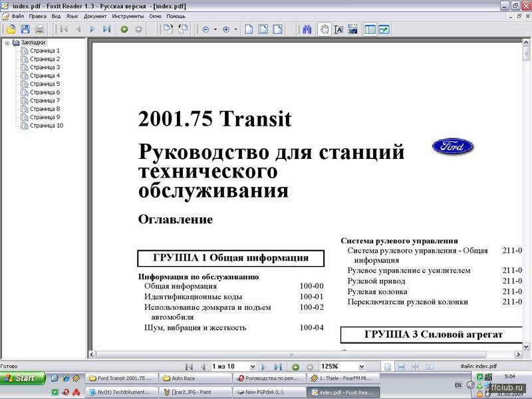532x399 pixels.
Task: Select Facing pages layout in status bar
Action: point(430,367)
